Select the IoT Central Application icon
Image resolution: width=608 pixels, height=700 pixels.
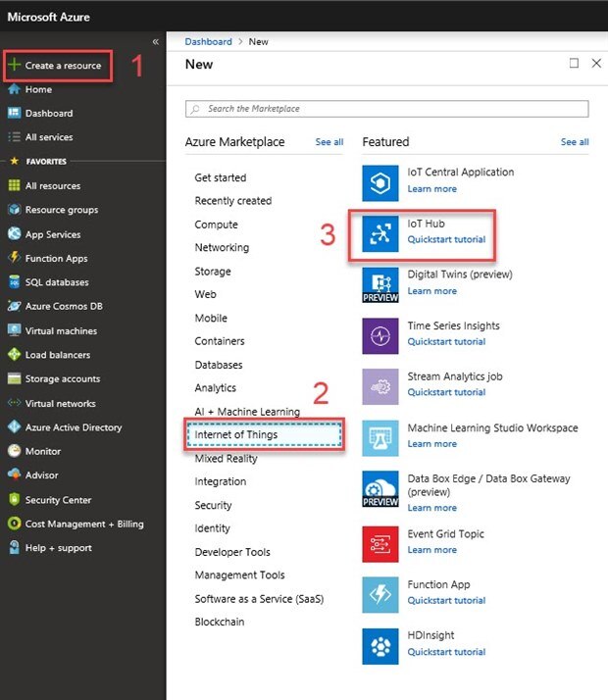380,181
